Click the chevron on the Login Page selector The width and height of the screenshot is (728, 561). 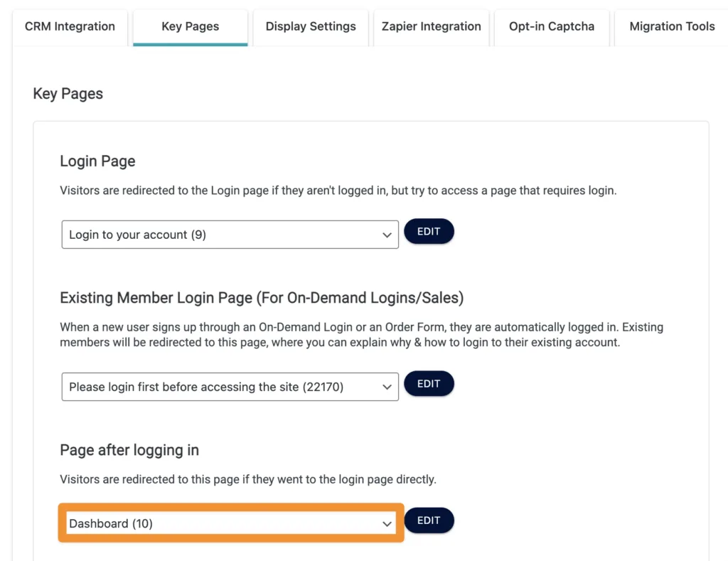coord(386,234)
